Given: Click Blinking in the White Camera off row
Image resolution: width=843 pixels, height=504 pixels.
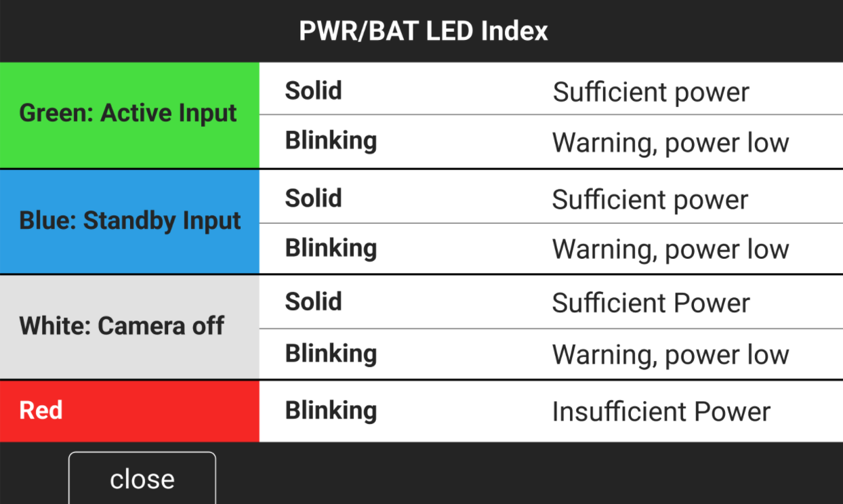Looking at the screenshot, I should pos(331,354).
